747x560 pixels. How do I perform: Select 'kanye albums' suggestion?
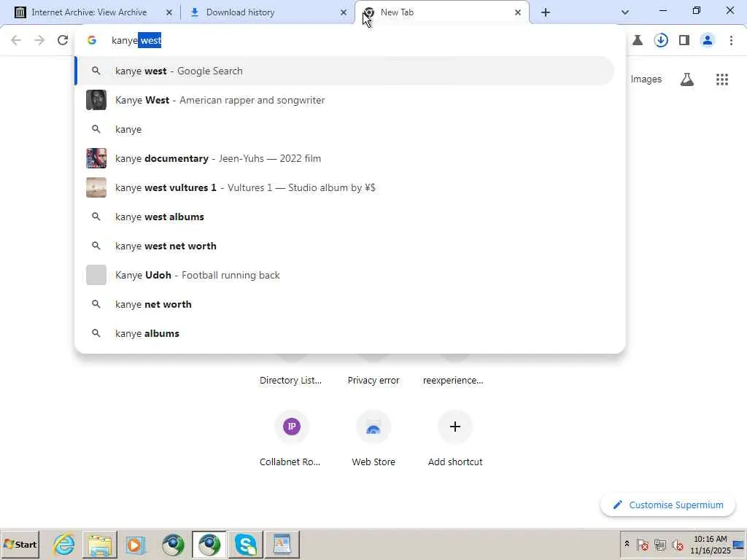[344, 333]
